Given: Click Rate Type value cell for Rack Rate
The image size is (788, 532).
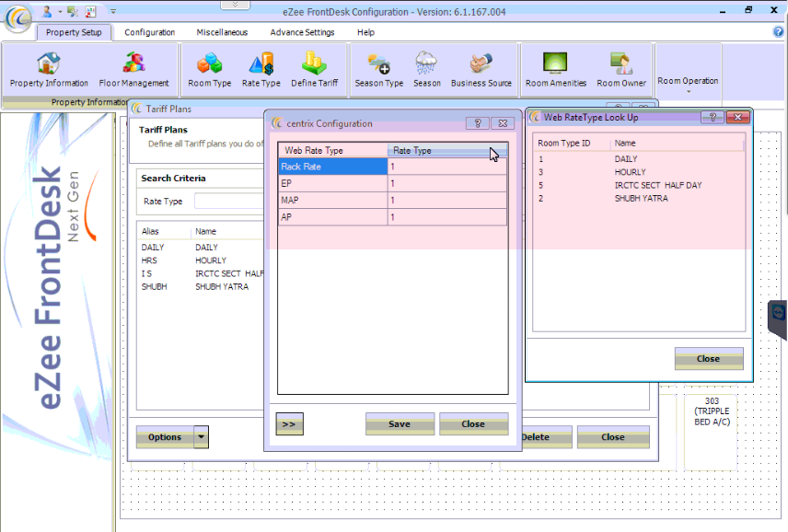Looking at the screenshot, I should [446, 167].
